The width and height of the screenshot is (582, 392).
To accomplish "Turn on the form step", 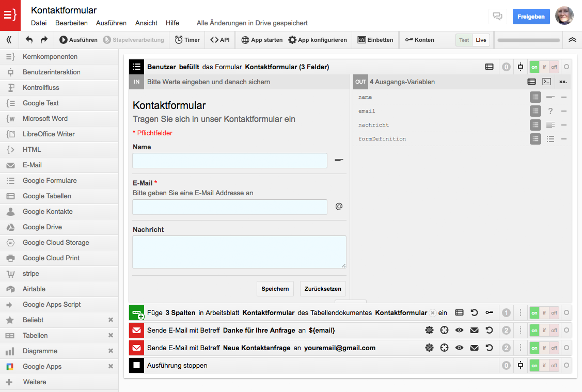I will [534, 67].
